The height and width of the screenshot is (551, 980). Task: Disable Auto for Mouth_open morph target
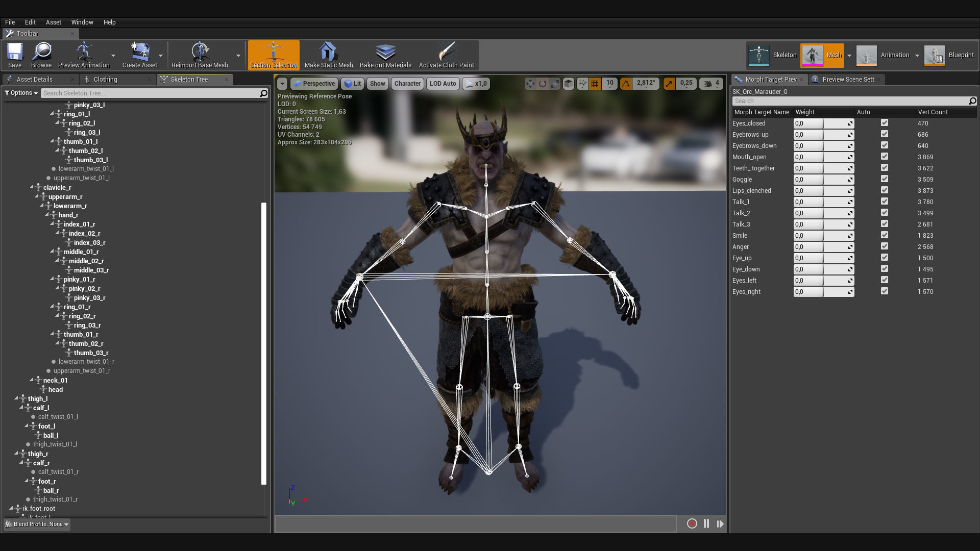(x=885, y=157)
